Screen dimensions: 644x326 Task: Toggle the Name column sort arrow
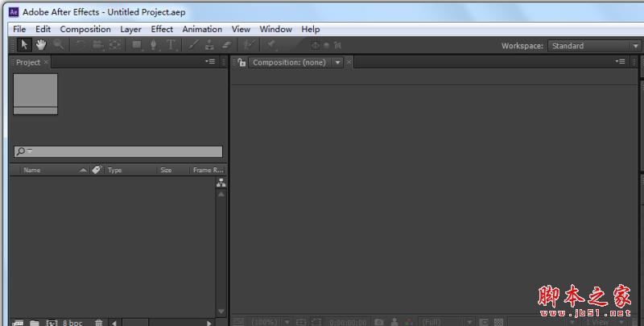point(83,170)
